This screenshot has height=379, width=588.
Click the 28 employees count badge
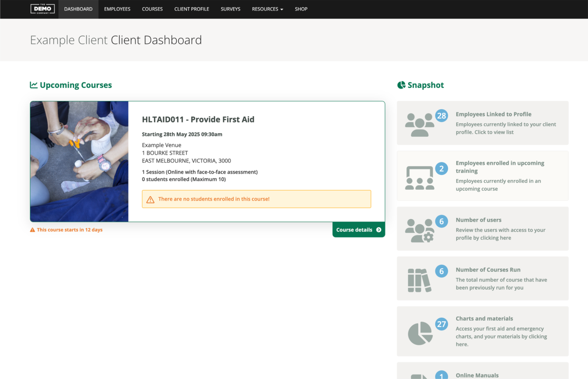(x=442, y=116)
